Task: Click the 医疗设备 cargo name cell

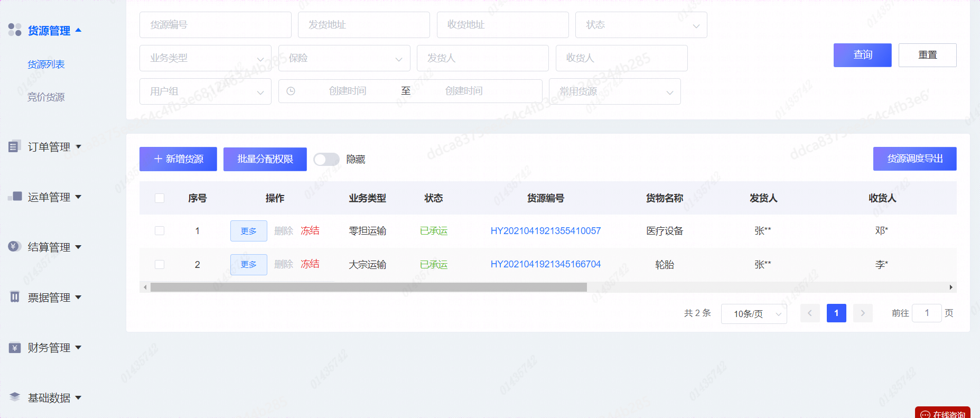Action: click(665, 231)
